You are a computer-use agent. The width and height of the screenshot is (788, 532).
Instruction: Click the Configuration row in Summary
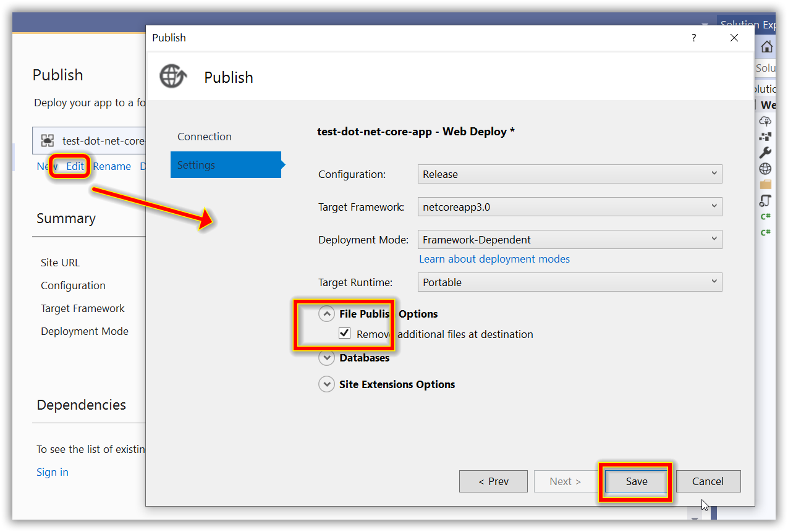pyautogui.click(x=73, y=285)
